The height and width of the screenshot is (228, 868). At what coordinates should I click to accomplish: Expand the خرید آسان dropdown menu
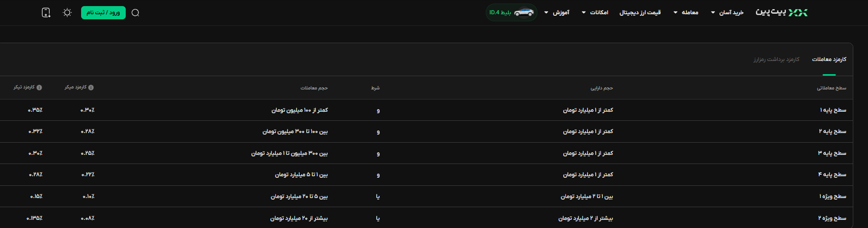(x=727, y=12)
